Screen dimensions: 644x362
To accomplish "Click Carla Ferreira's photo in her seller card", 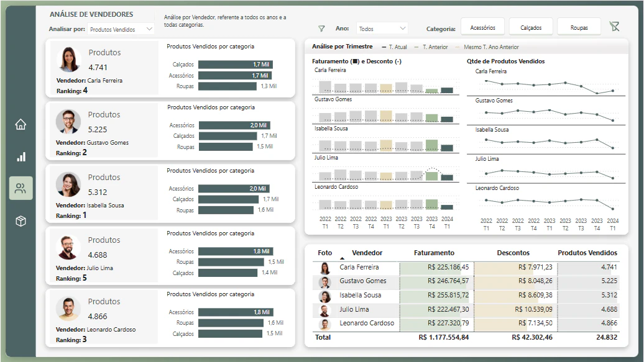I will [x=68, y=60].
